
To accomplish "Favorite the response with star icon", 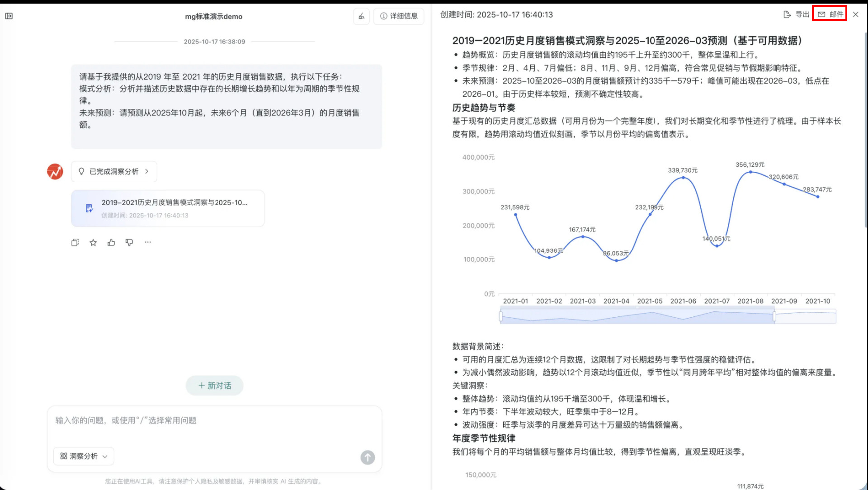I will click(93, 243).
